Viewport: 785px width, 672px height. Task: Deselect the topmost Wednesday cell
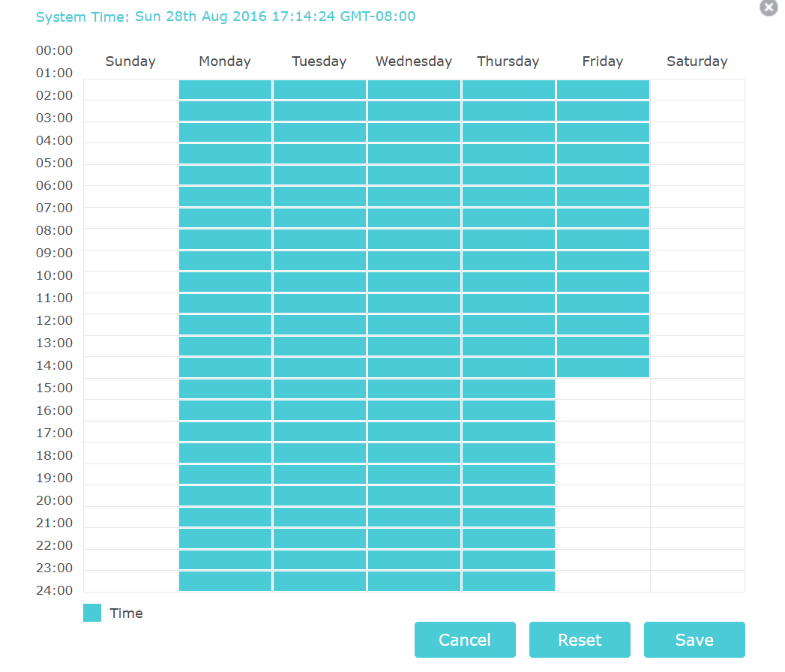[x=414, y=89]
